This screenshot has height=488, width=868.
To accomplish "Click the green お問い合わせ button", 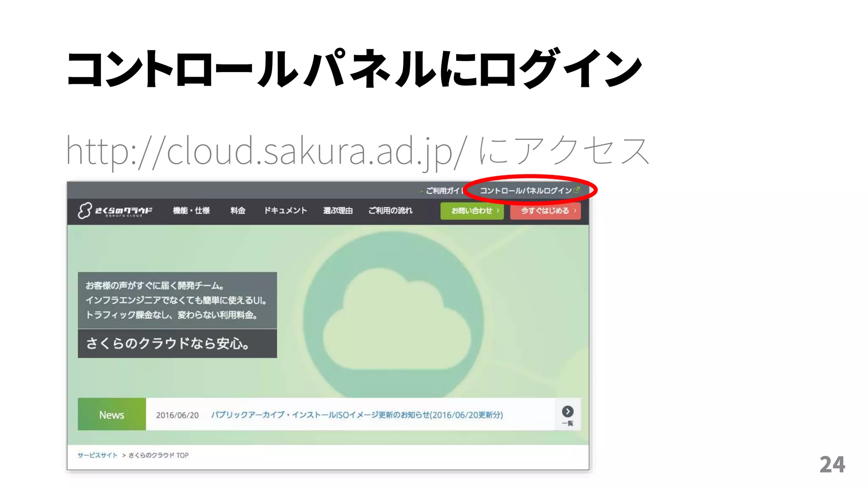I will 472,211.
